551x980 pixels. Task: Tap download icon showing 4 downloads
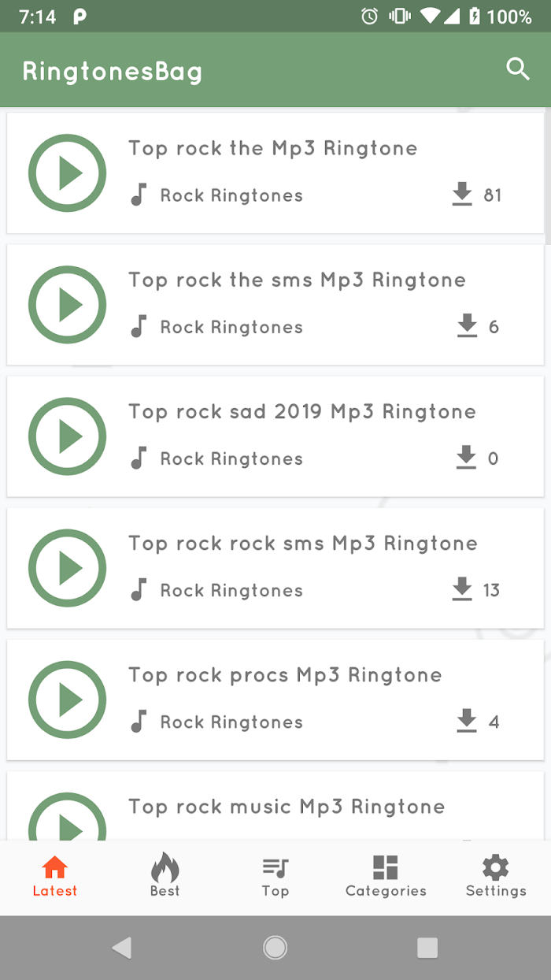467,721
